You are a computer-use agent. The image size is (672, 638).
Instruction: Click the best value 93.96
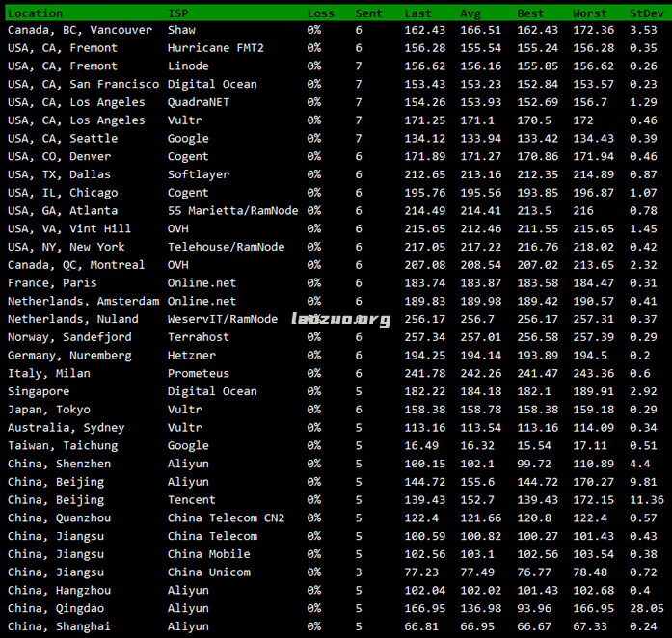click(534, 608)
